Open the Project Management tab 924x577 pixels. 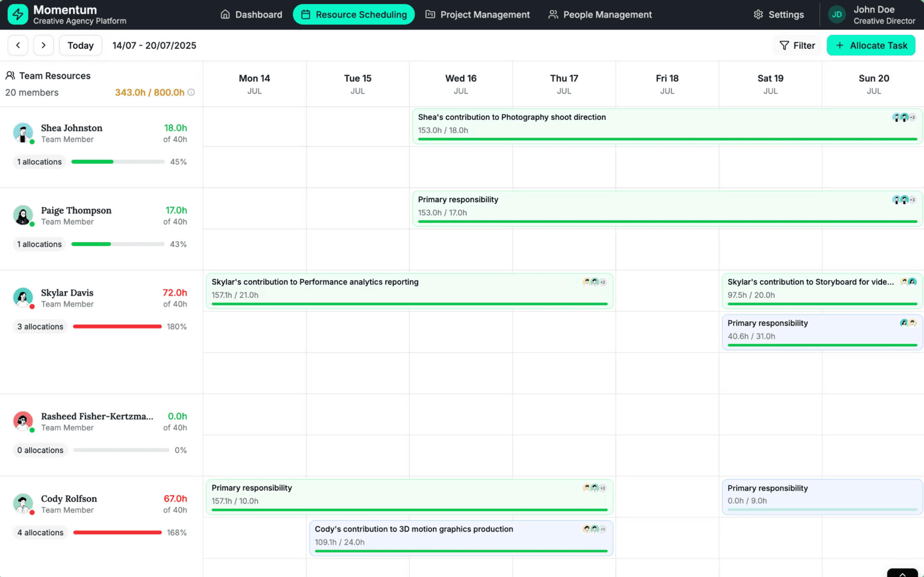point(477,14)
